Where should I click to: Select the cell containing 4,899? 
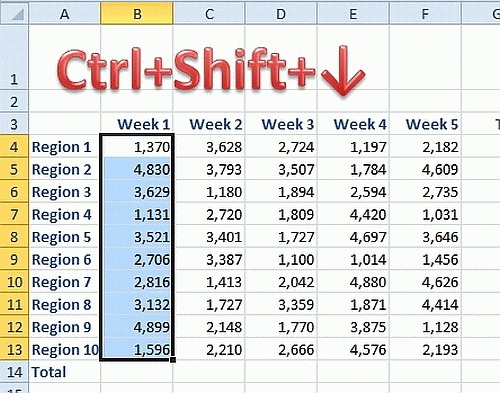click(x=137, y=327)
